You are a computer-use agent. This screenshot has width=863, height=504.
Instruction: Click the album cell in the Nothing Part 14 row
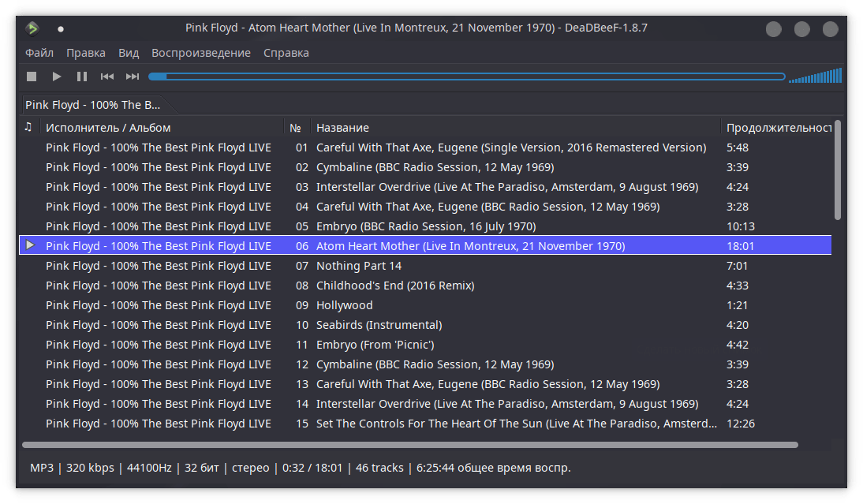tap(159, 266)
